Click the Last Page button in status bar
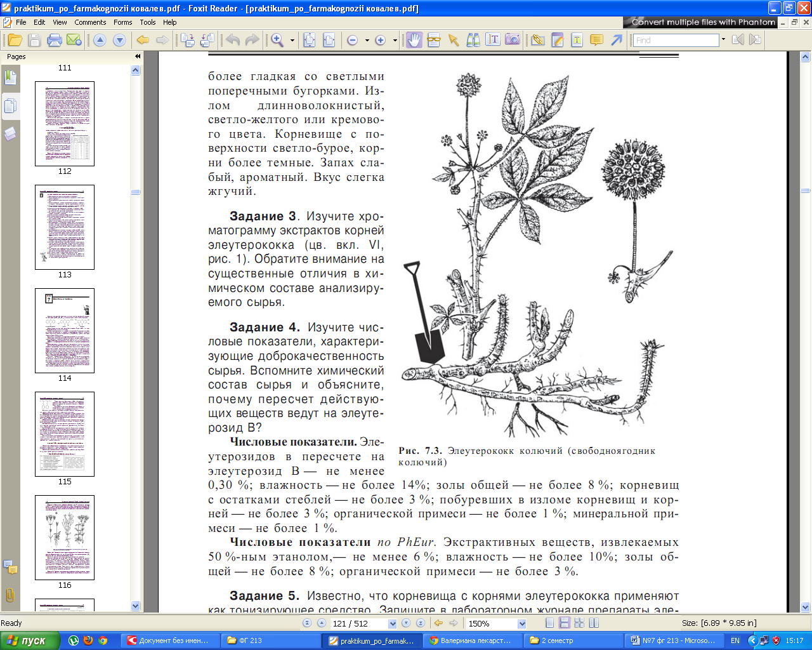The width and height of the screenshot is (812, 650). (x=421, y=623)
